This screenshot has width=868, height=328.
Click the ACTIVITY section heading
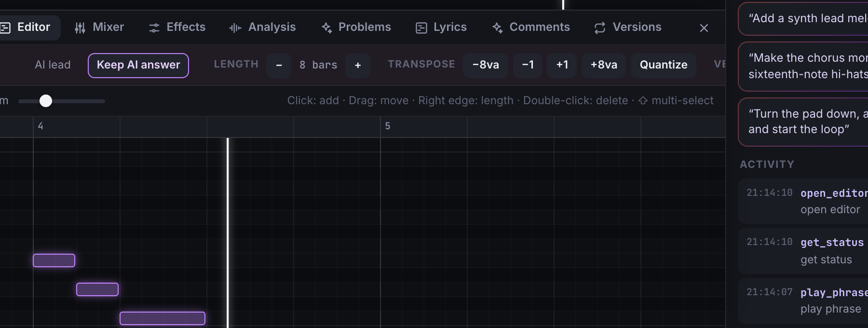tap(767, 164)
